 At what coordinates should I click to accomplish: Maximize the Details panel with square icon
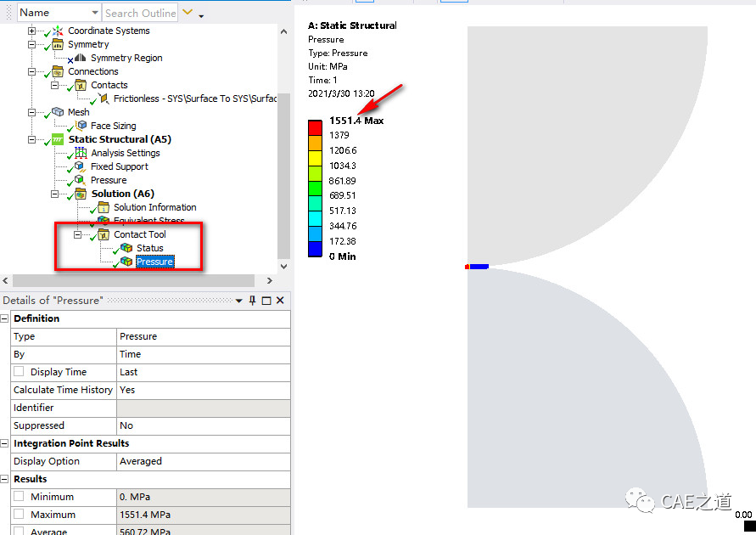[x=266, y=301]
